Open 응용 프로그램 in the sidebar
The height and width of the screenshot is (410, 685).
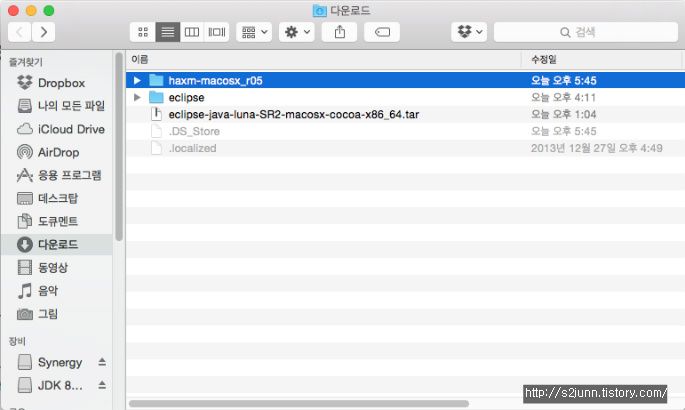coord(57,175)
